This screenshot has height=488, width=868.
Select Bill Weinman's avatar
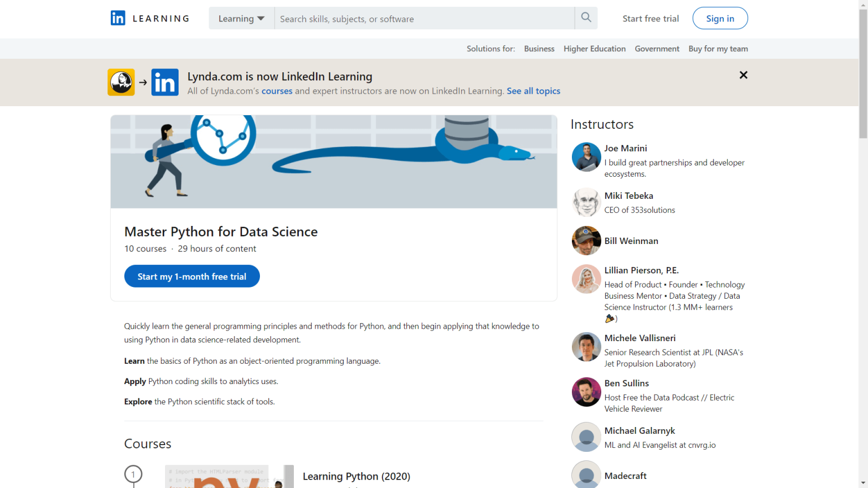(x=586, y=241)
